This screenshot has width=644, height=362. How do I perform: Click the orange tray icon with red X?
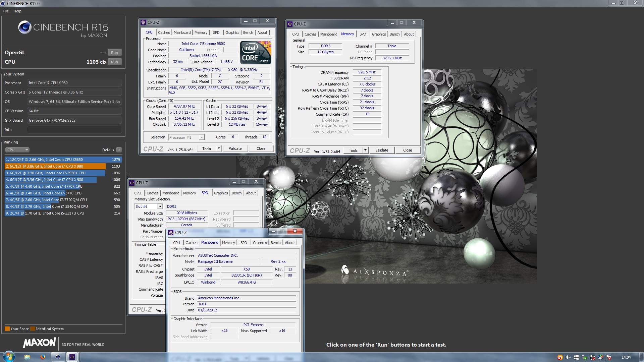[560, 357]
